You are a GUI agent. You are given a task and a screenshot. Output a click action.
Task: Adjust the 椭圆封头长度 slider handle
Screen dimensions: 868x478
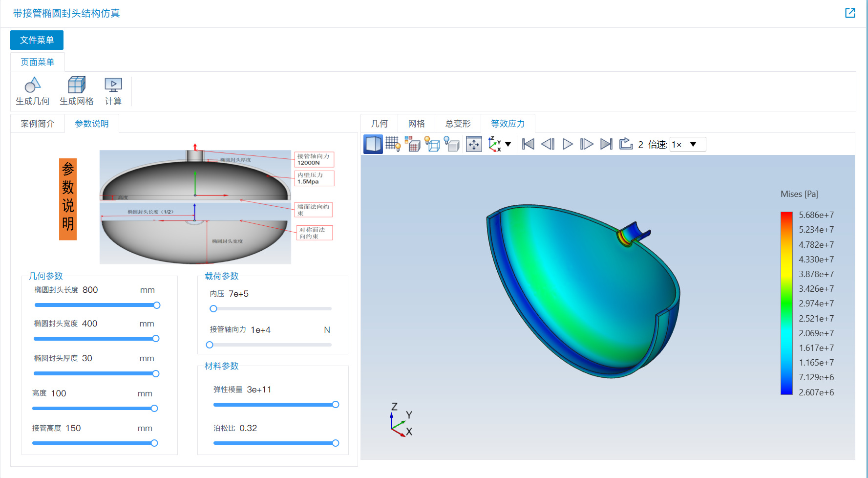[157, 305]
